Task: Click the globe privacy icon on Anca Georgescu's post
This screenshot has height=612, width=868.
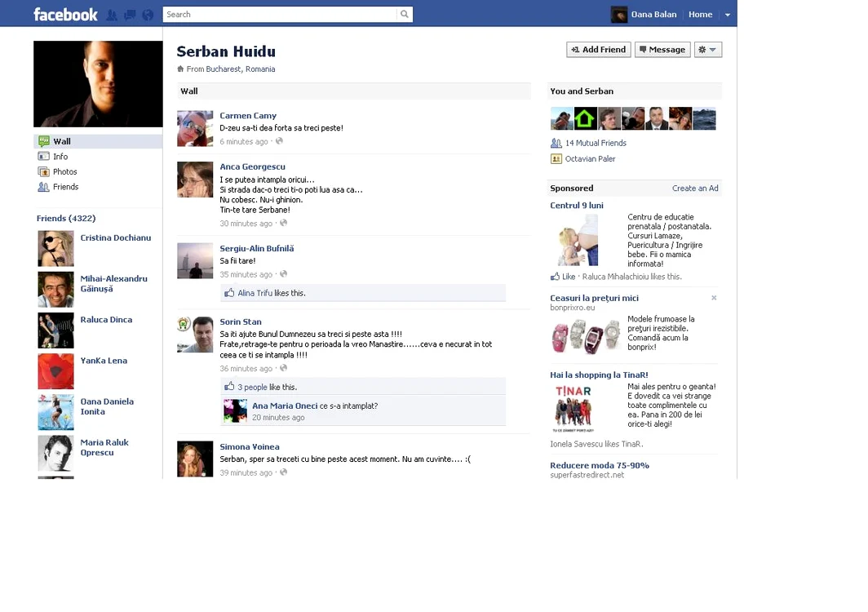Action: tap(283, 224)
